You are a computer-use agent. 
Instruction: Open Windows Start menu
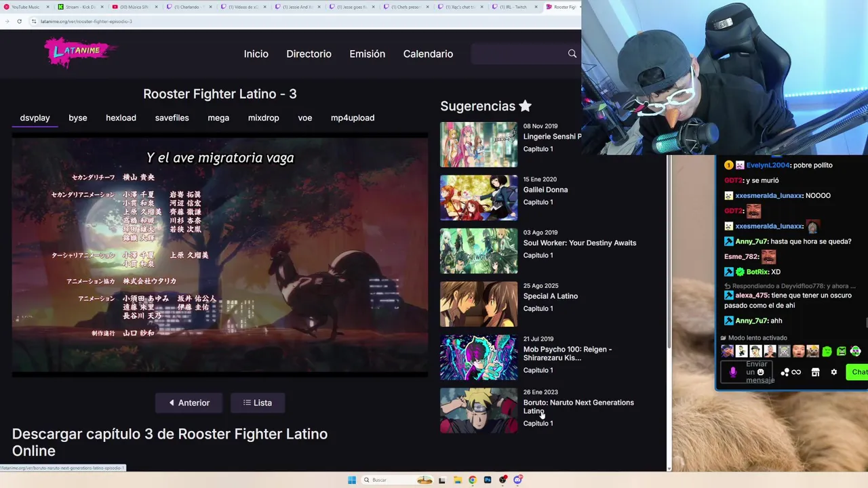coord(351,480)
